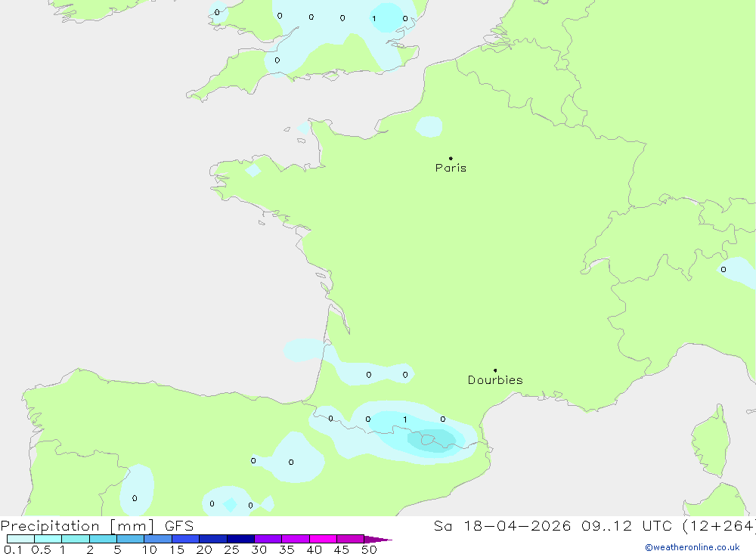Select the Dourbies location dot marker
Viewport: 756px width, 554px height.
(495, 370)
